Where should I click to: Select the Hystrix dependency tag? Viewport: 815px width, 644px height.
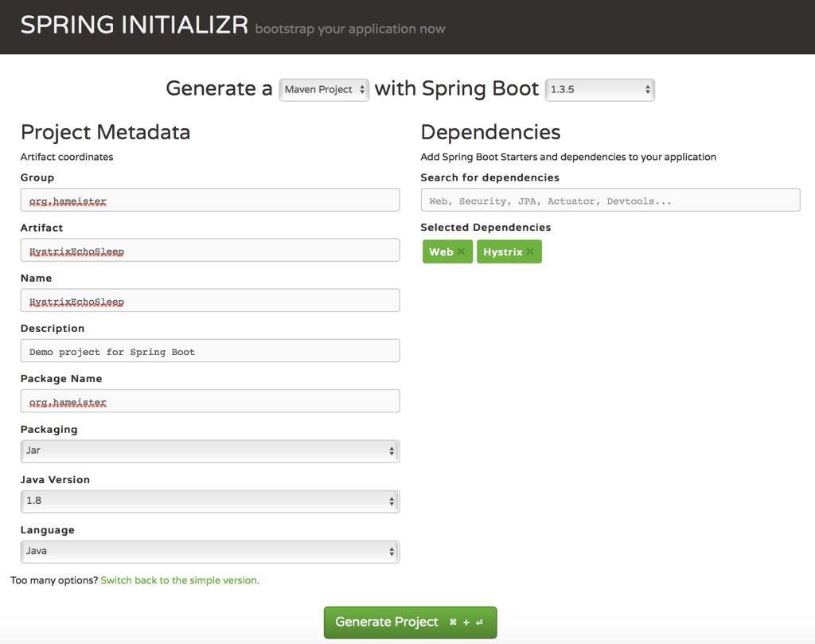pyautogui.click(x=502, y=252)
